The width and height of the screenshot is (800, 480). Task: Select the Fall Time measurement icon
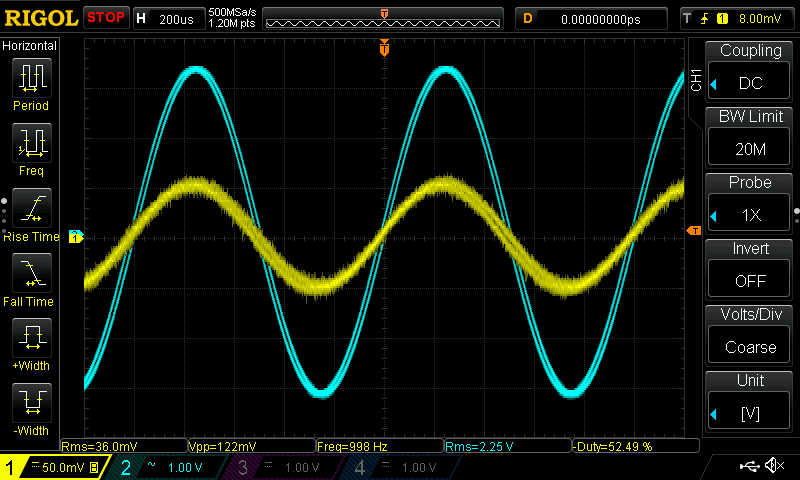point(32,273)
